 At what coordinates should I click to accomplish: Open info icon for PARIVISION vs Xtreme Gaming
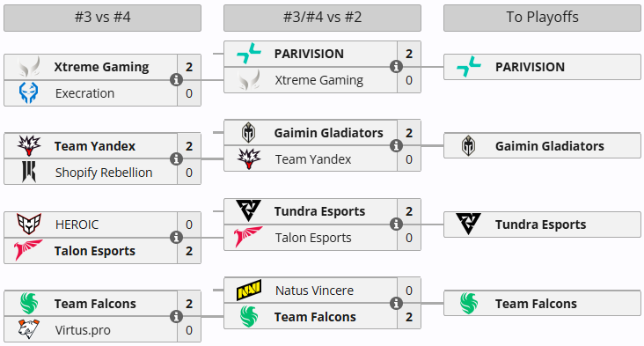396,67
